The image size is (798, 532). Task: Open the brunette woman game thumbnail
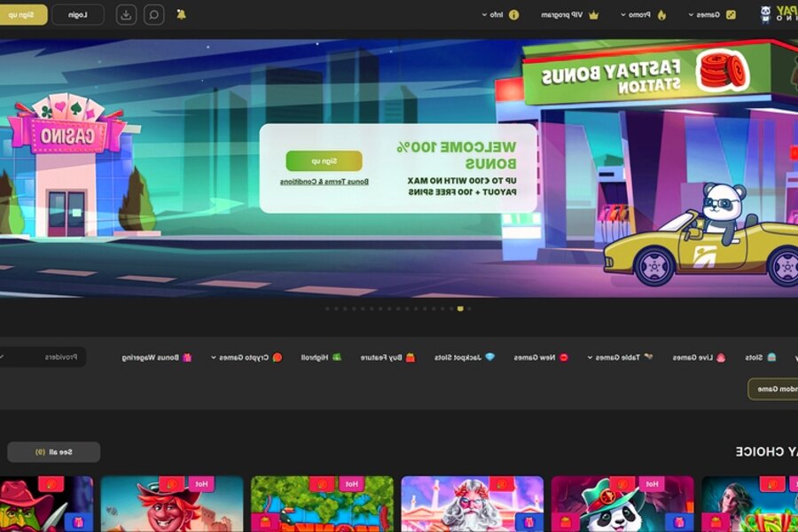click(x=749, y=504)
